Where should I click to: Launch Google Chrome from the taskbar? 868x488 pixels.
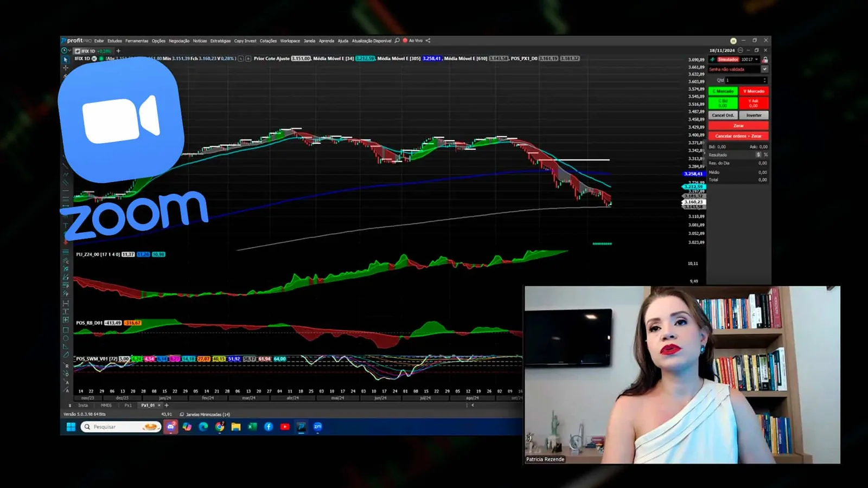[220, 427]
